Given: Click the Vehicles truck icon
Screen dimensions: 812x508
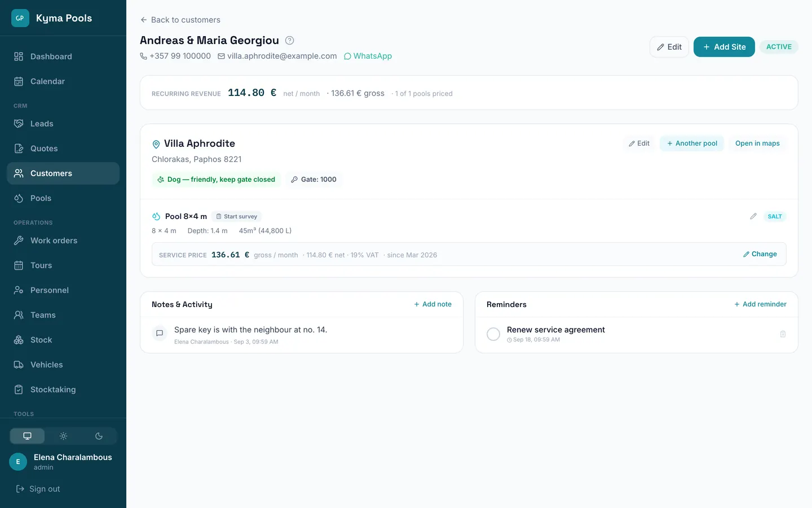Looking at the screenshot, I should (x=19, y=365).
